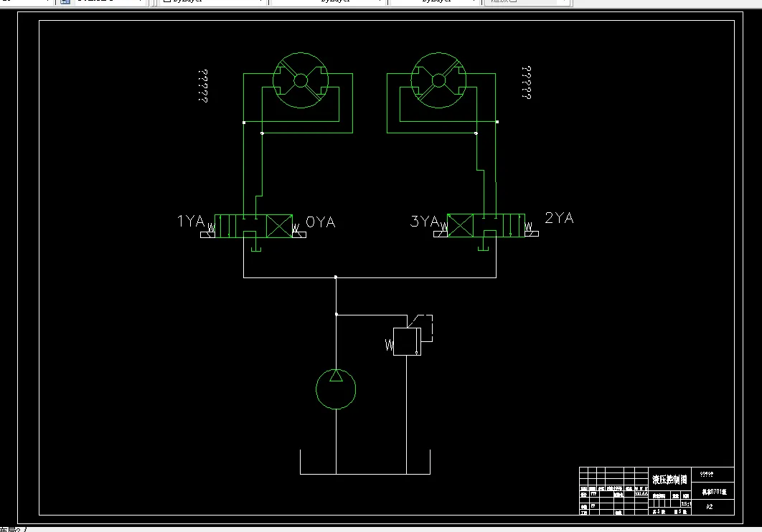Click the hydraulic pump circle symbol

(x=336, y=389)
